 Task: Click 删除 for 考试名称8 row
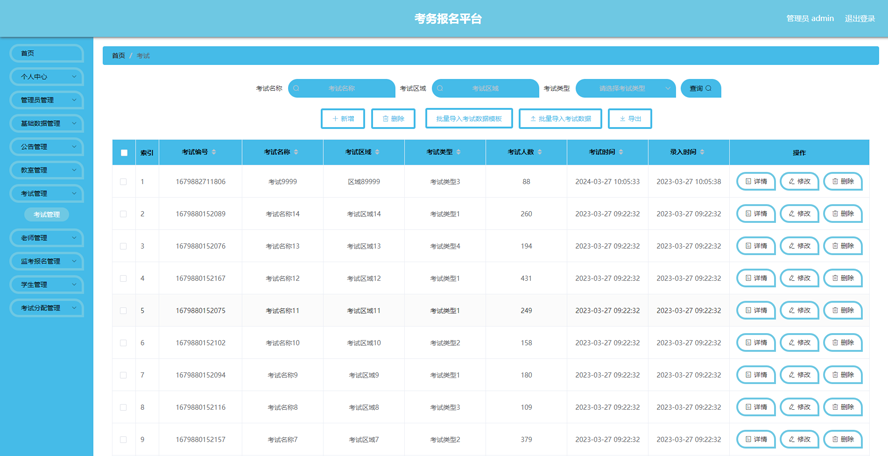(x=843, y=407)
